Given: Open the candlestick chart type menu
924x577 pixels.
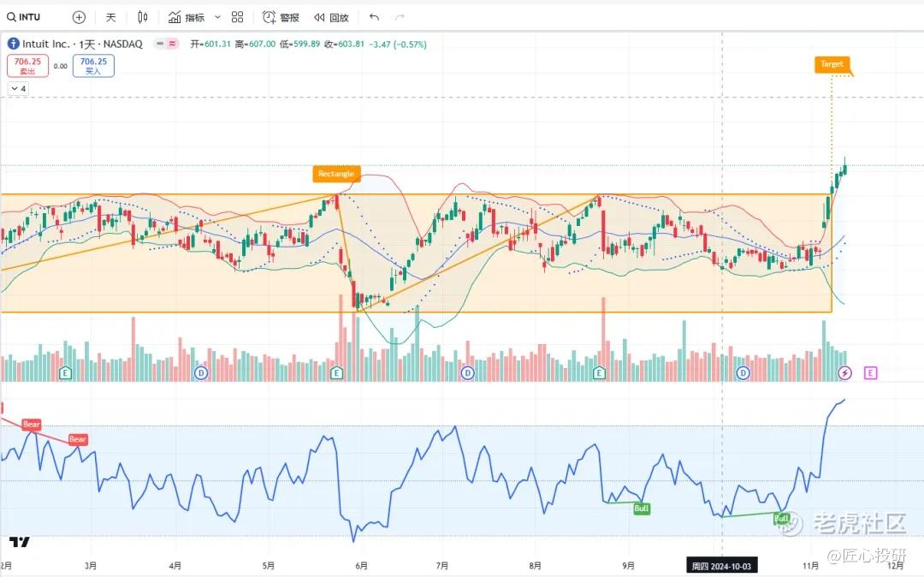Looking at the screenshot, I should pos(143,18).
